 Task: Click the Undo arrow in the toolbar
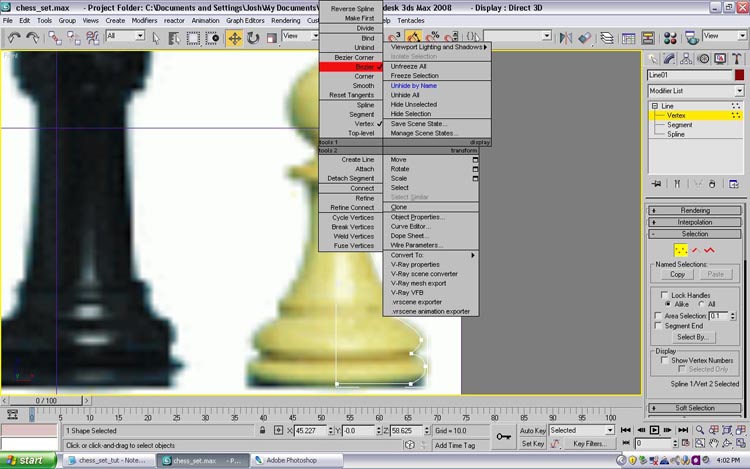[x=14, y=37]
